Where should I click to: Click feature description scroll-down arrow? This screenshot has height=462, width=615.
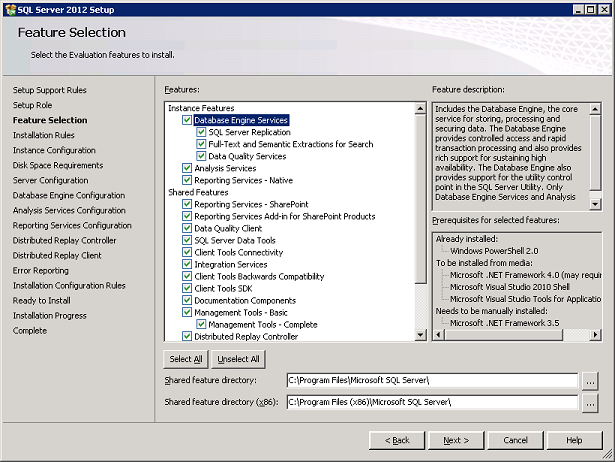coord(595,204)
